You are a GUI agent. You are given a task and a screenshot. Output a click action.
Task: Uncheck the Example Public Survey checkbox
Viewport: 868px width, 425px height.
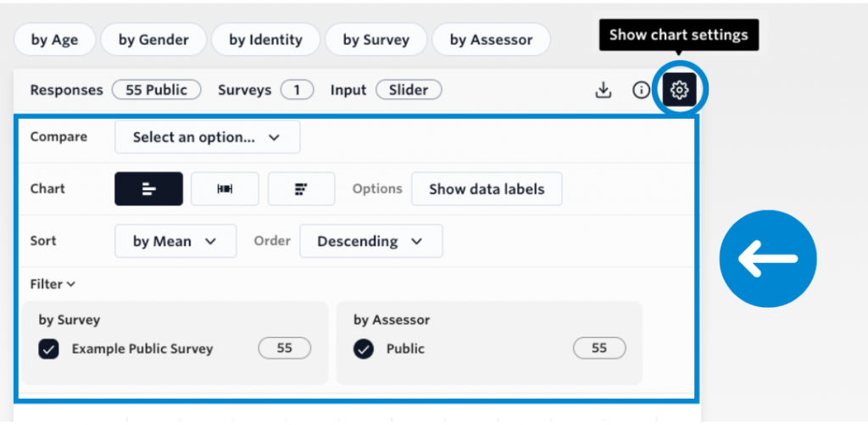tap(48, 350)
